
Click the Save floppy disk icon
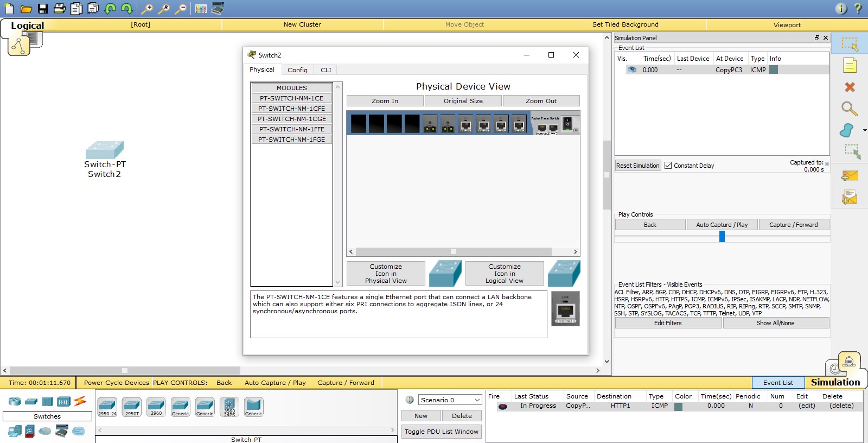(43, 9)
